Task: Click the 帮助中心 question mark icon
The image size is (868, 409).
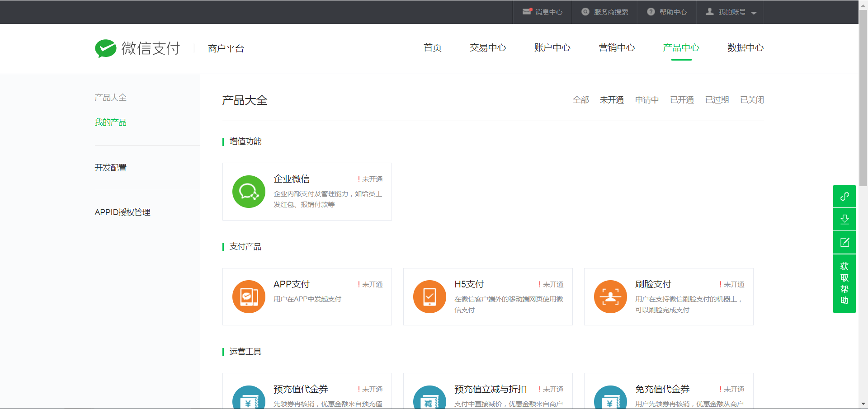Action: tap(651, 12)
